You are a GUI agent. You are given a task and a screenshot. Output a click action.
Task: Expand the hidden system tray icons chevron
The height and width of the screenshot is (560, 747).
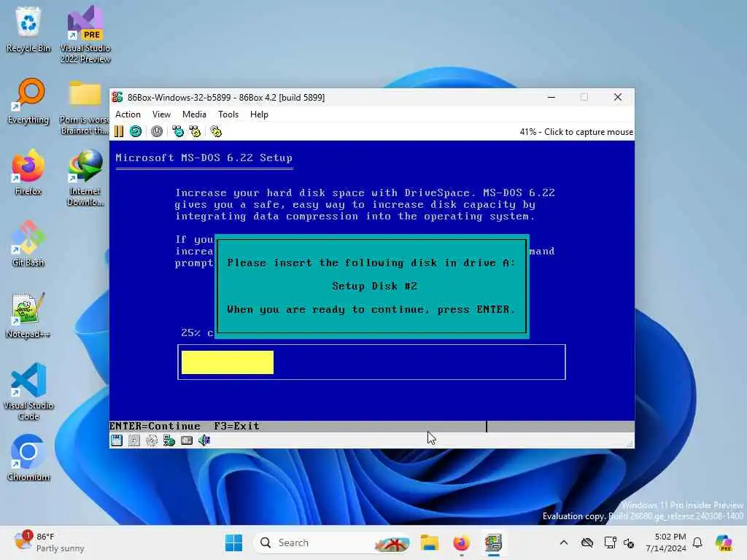tap(564, 542)
